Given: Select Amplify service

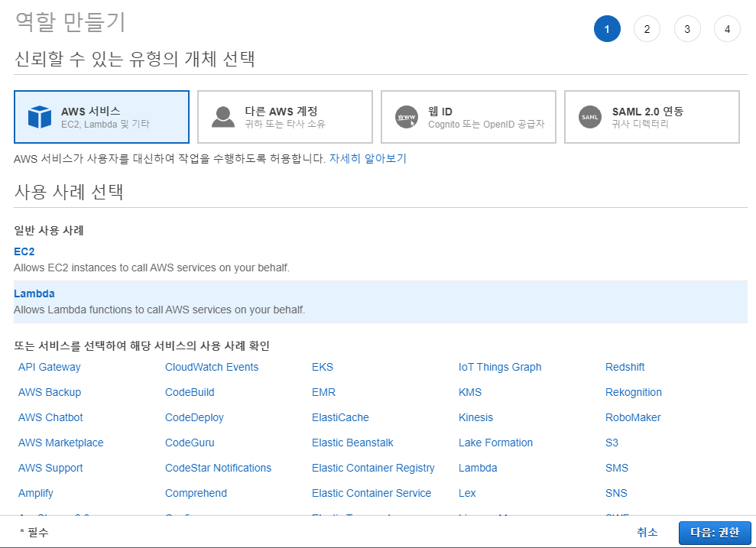Looking at the screenshot, I should (x=36, y=493).
